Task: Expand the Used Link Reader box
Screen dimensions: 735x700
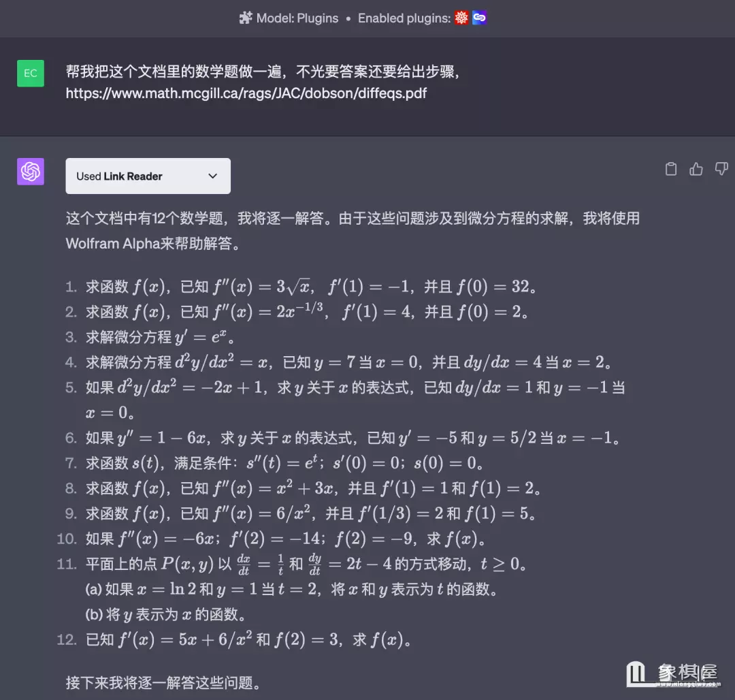Action: point(148,176)
